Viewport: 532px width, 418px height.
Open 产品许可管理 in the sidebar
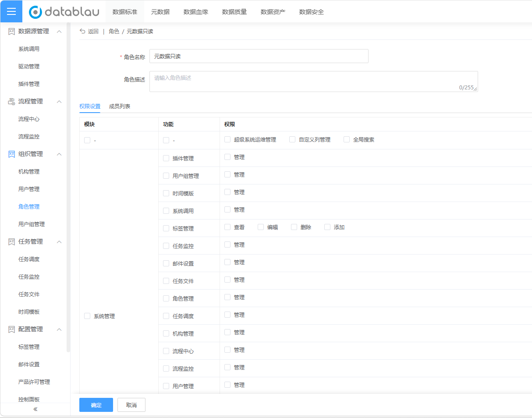[34, 382]
